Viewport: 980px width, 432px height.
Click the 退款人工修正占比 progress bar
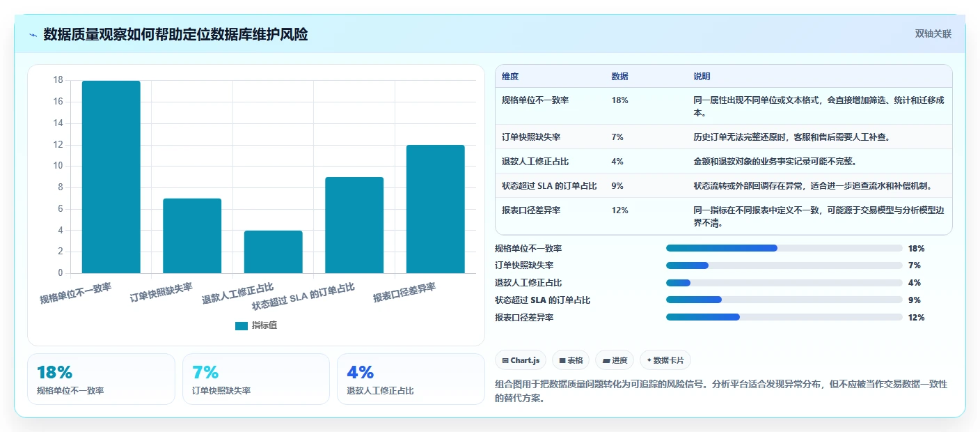[784, 283]
